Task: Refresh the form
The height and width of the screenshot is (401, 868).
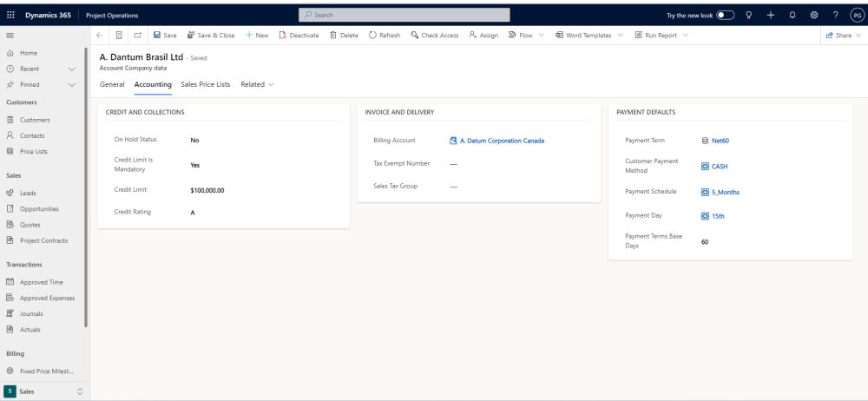Action: pyautogui.click(x=385, y=36)
